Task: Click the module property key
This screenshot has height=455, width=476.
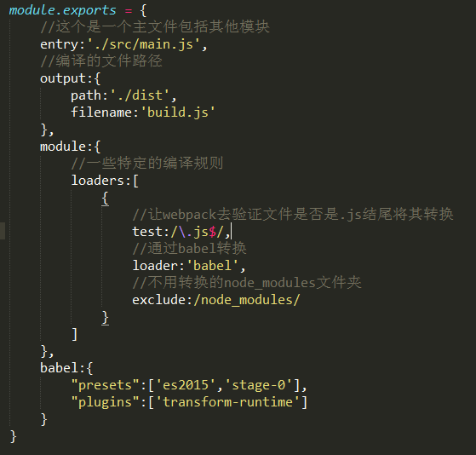Action: (x=63, y=147)
